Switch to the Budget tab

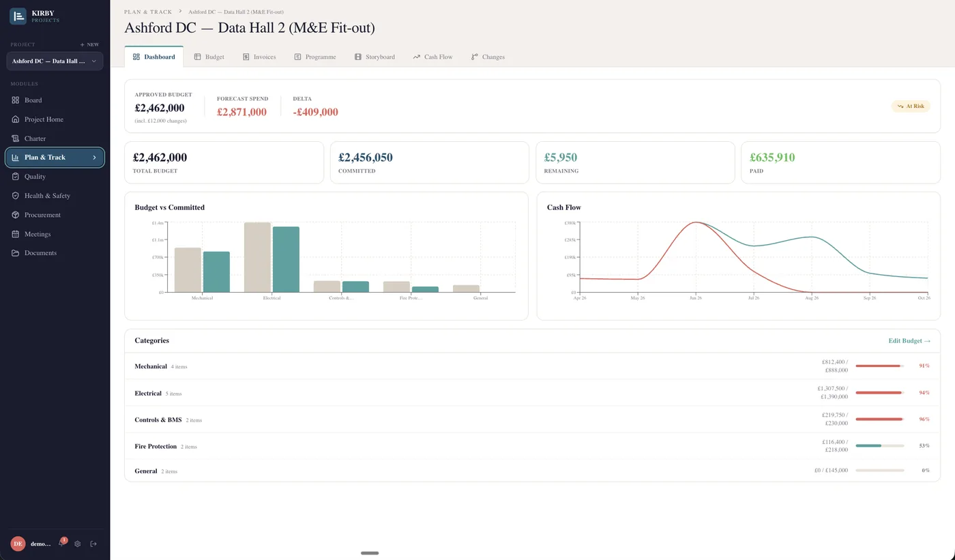[x=209, y=57]
